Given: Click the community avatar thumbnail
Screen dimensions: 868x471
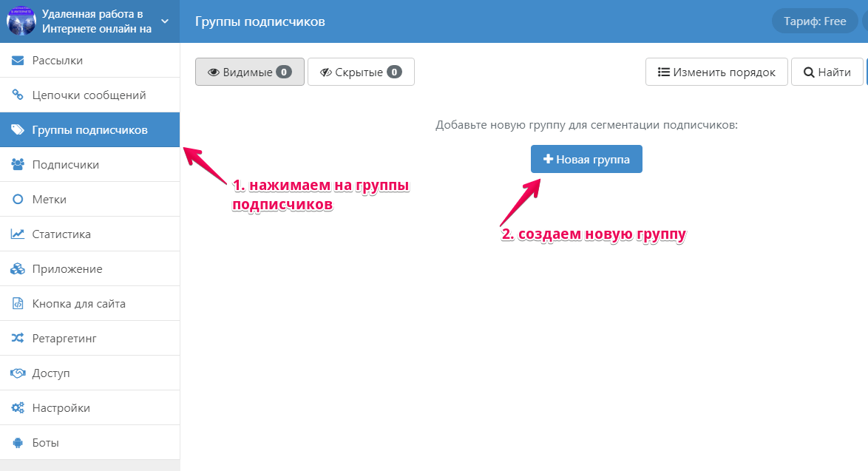Looking at the screenshot, I should [21, 21].
